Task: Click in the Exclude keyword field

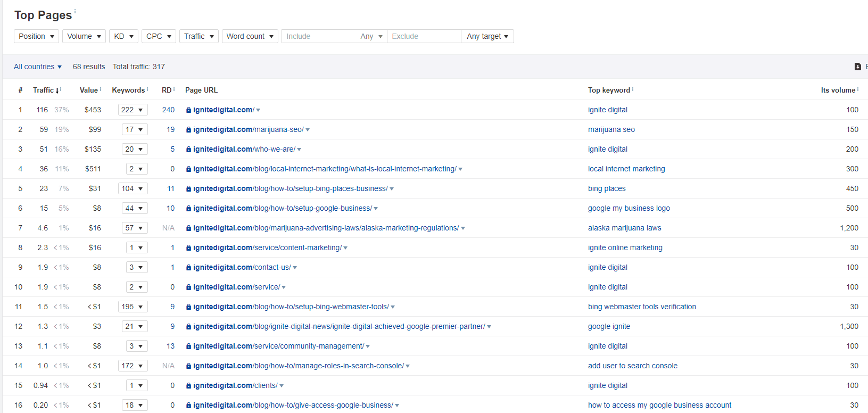Action: [424, 36]
